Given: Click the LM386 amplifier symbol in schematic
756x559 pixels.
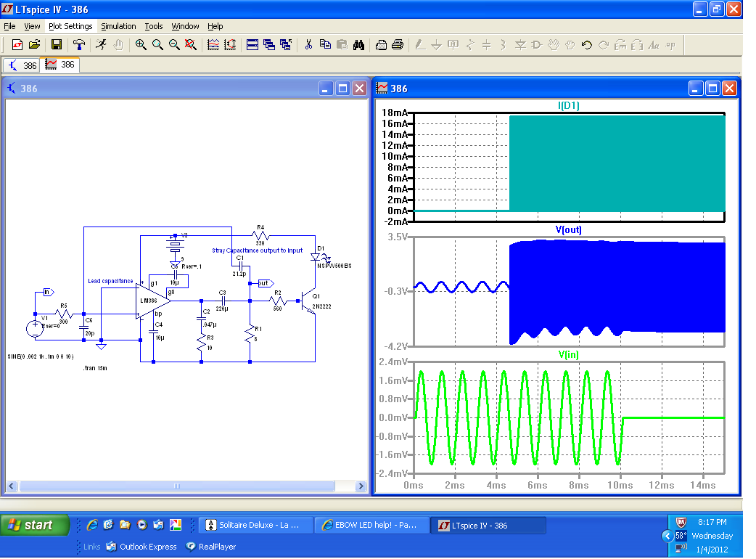Looking at the screenshot, I should tap(153, 301).
